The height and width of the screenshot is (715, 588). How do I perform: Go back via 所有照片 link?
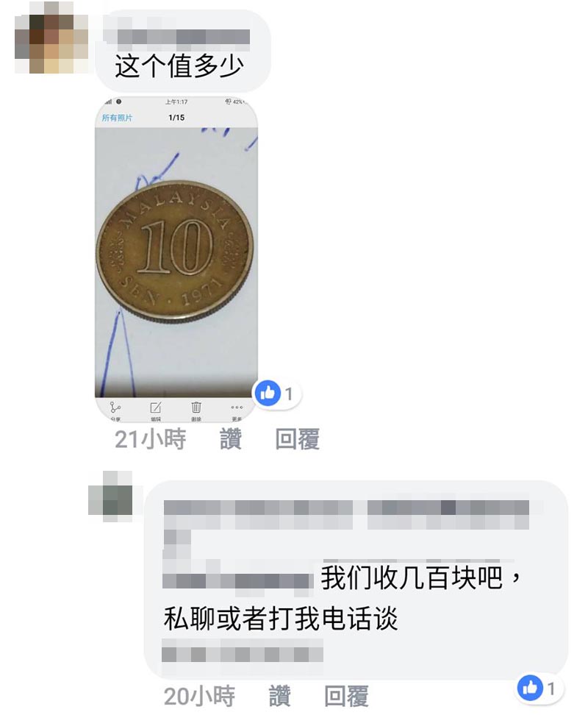pyautogui.click(x=117, y=118)
